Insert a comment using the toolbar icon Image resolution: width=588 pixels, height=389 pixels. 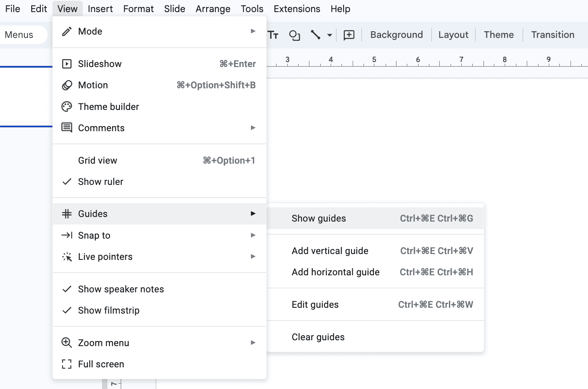coord(349,35)
